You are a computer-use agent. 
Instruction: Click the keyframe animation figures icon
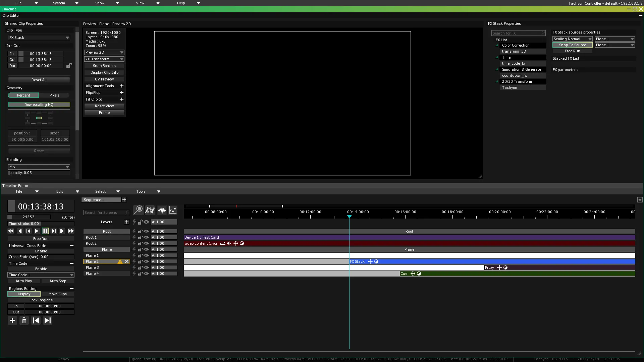(x=150, y=210)
